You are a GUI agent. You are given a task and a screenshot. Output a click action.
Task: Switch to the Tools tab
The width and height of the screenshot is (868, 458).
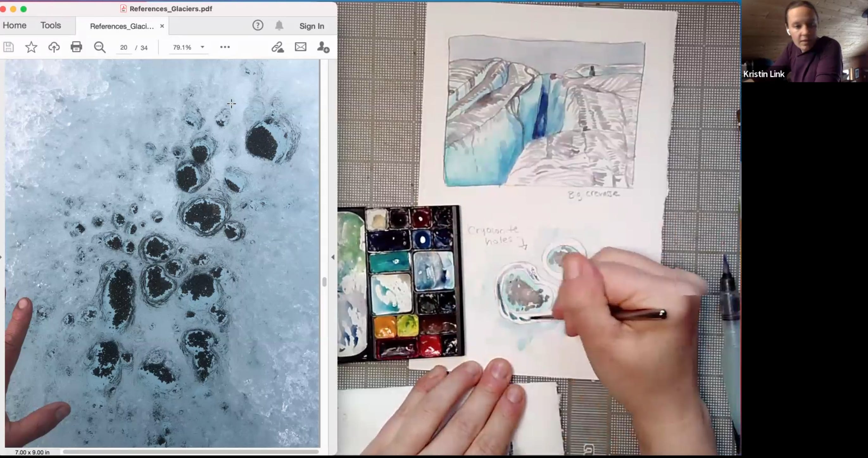(51, 25)
